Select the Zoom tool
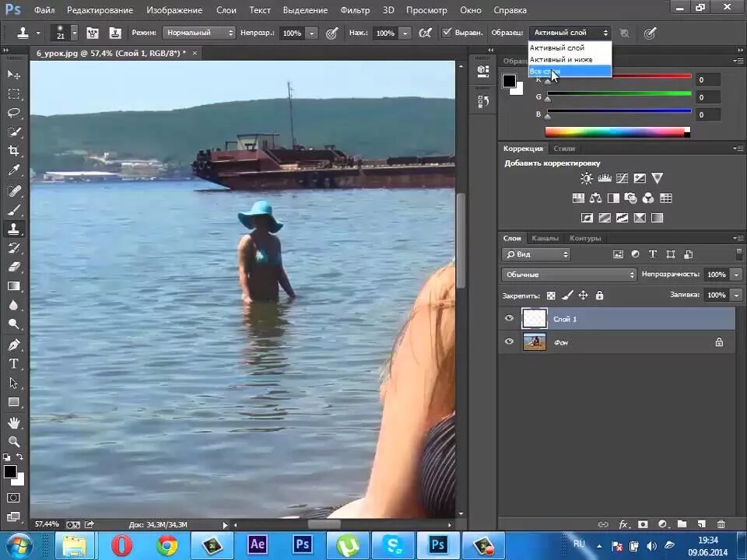Screen dimensions: 747x560 pyautogui.click(x=13, y=442)
